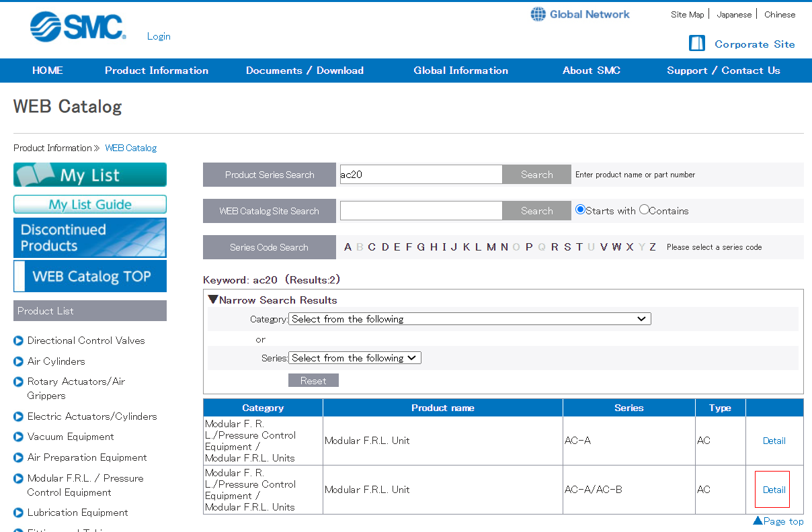This screenshot has width=812, height=532.
Task: Open Lubrication Equipment product list
Action: 78,513
